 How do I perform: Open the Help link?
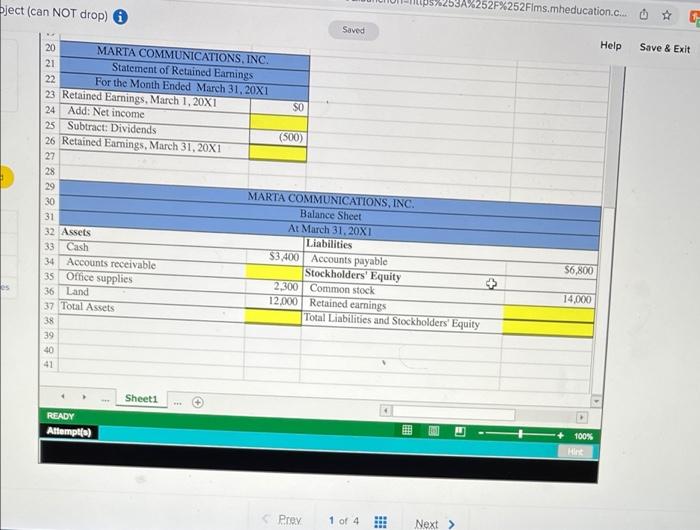[610, 45]
